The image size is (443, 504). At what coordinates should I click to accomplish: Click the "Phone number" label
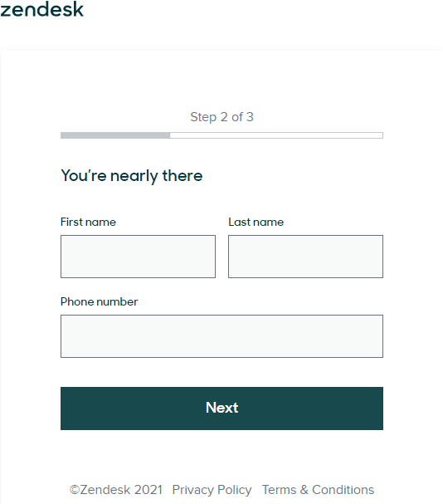point(99,302)
